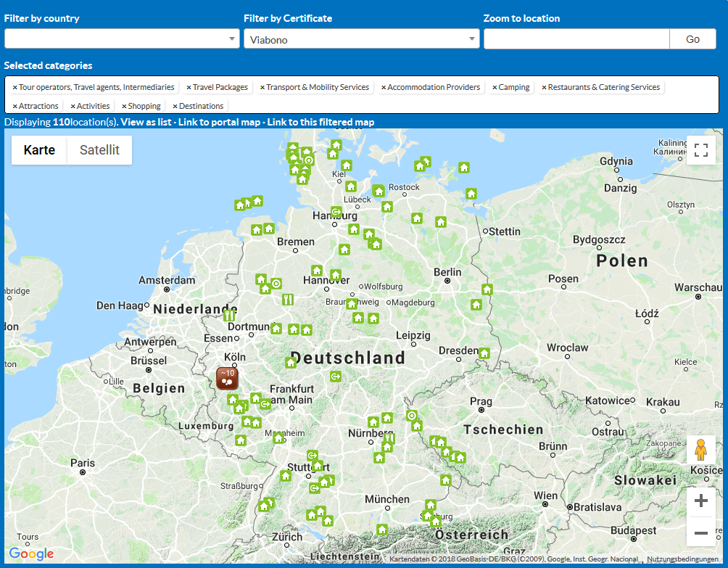Select the house marker on the Deutschland letter D
The image size is (728, 568).
coord(291,362)
